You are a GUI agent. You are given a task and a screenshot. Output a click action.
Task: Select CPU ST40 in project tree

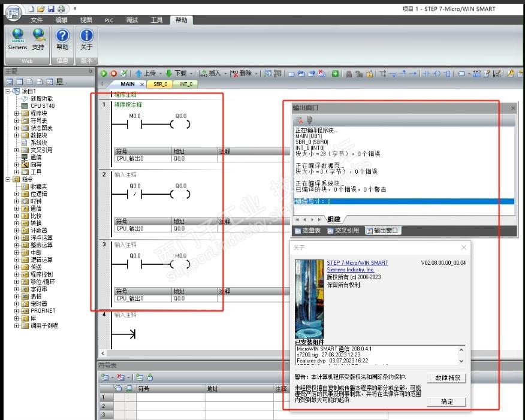[x=42, y=106]
